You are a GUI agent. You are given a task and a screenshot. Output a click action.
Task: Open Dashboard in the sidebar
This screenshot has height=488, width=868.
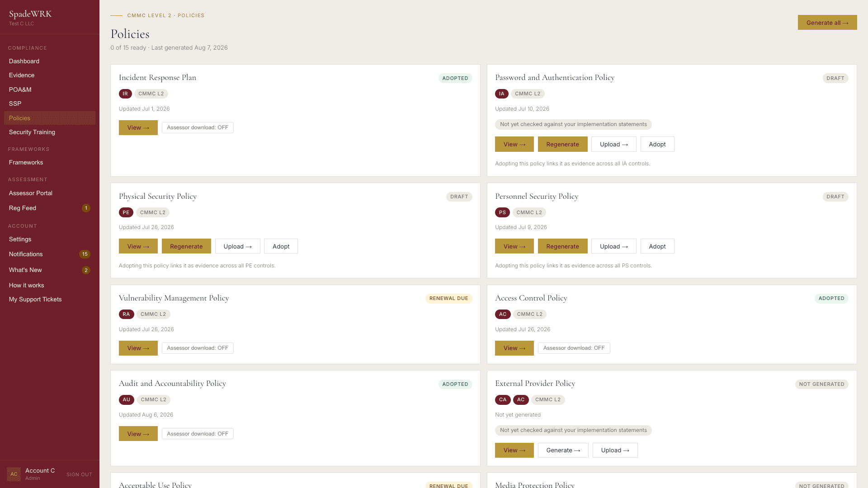[50, 61]
